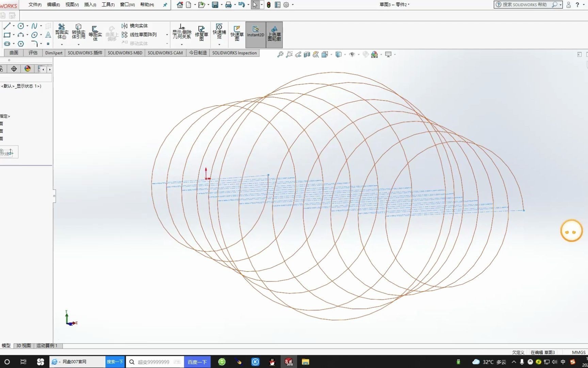Expand the View Orientation dropdown
588x368 pixels.
coord(332,55)
